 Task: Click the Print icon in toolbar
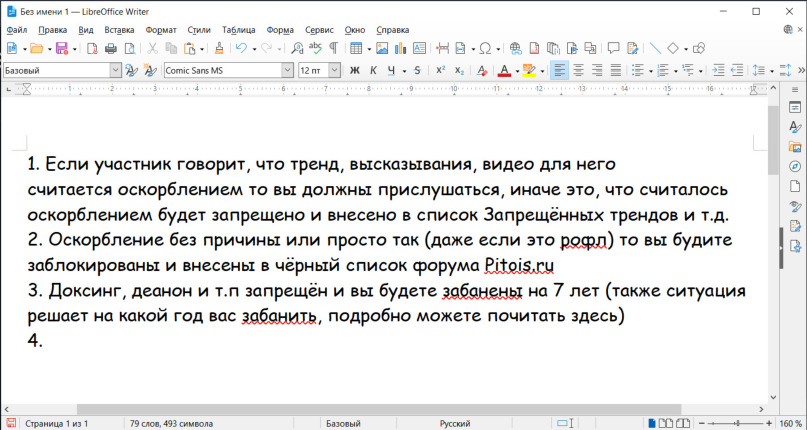(111, 48)
